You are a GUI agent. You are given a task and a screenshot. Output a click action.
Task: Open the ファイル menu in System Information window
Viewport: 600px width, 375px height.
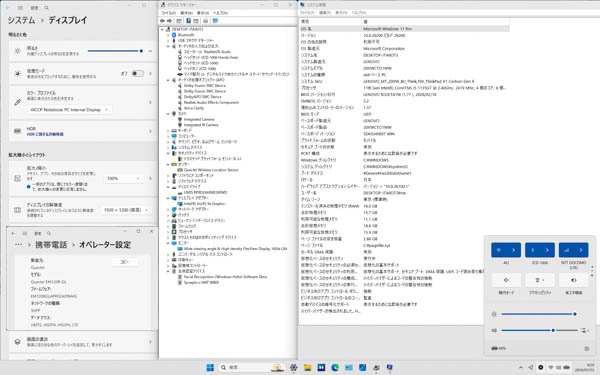click(308, 13)
